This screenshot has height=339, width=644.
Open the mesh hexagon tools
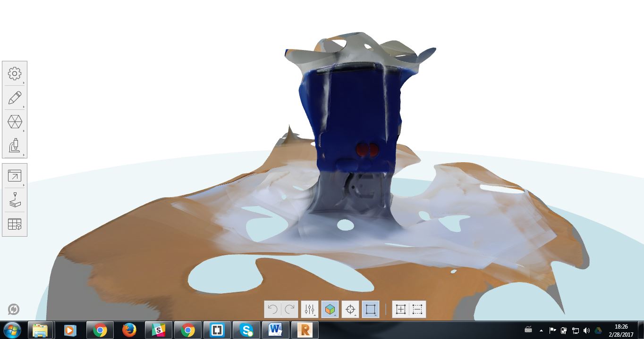click(15, 122)
